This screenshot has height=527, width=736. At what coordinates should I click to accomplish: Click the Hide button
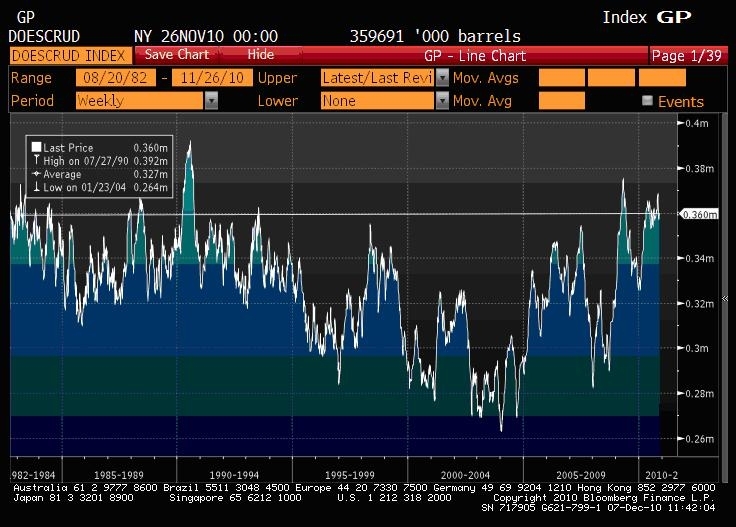click(261, 55)
